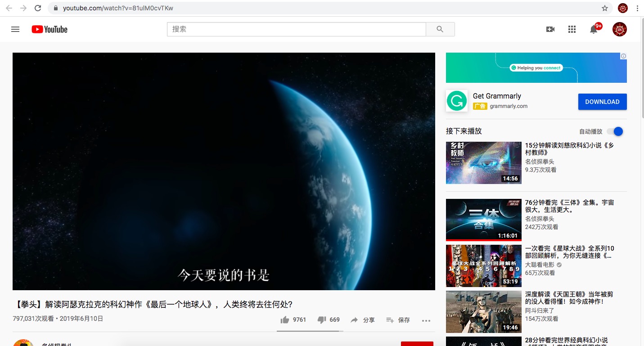Open title 28分钟看完世界经典科幻小说
This screenshot has height=346, width=644.
(566, 341)
